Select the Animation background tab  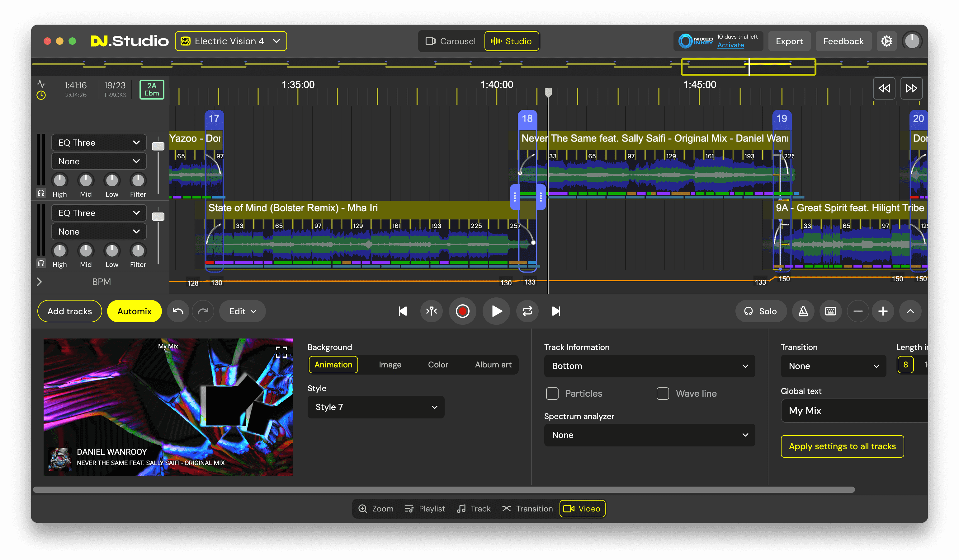point(333,365)
